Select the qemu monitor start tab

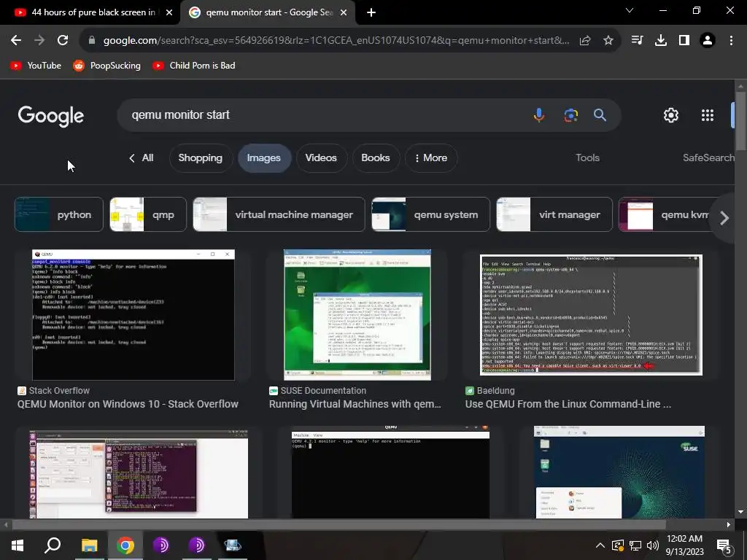[x=268, y=12]
